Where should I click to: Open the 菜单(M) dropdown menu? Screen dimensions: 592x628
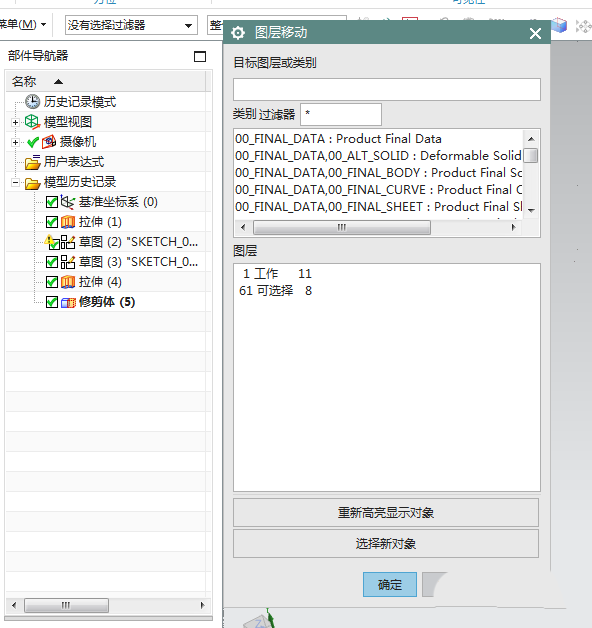[x=22, y=24]
